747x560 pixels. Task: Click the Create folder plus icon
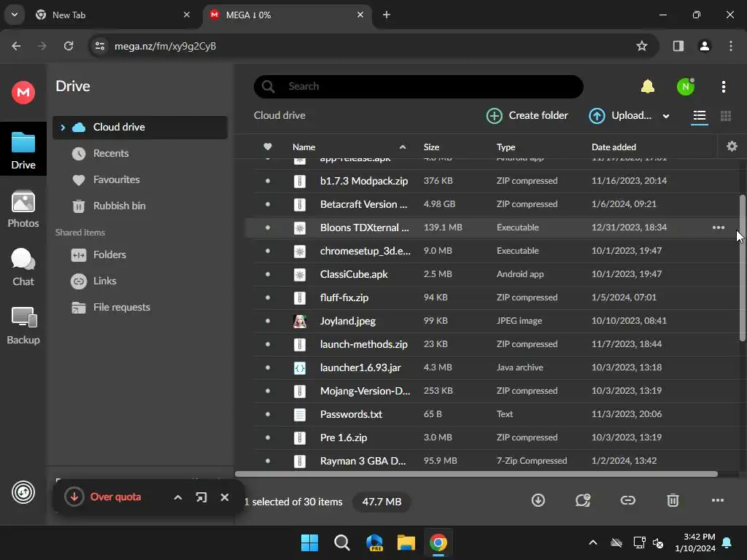point(494,116)
